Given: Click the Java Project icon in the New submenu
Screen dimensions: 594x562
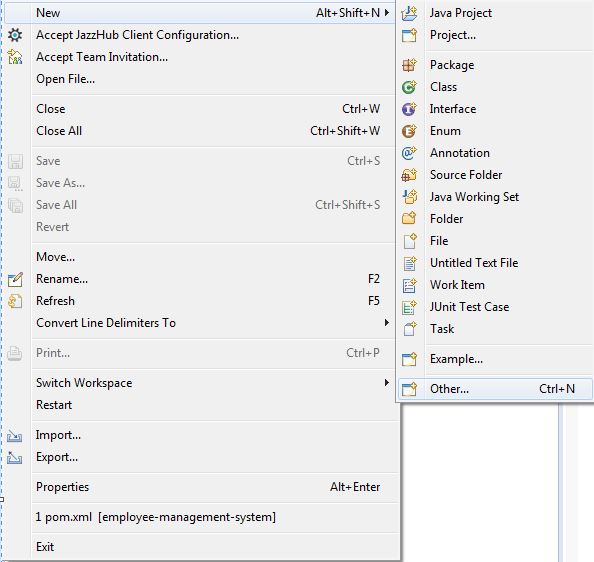Looking at the screenshot, I should pos(409,14).
